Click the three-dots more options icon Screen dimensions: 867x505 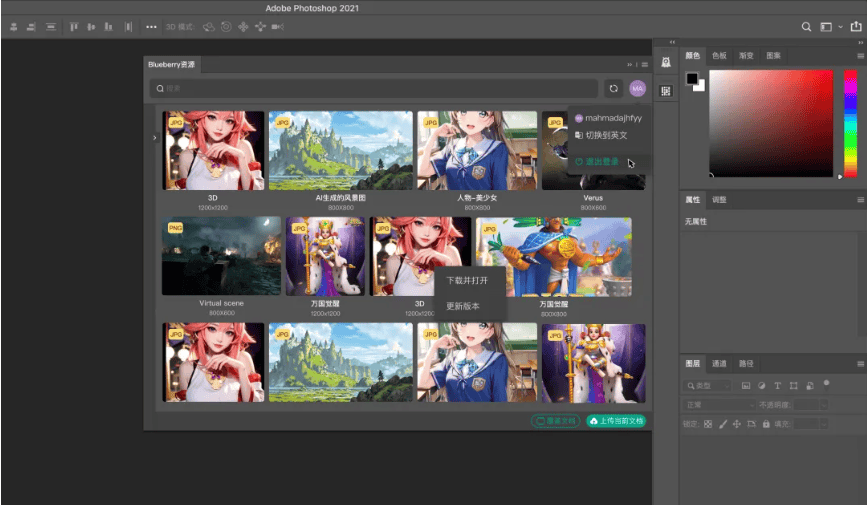tap(151, 27)
